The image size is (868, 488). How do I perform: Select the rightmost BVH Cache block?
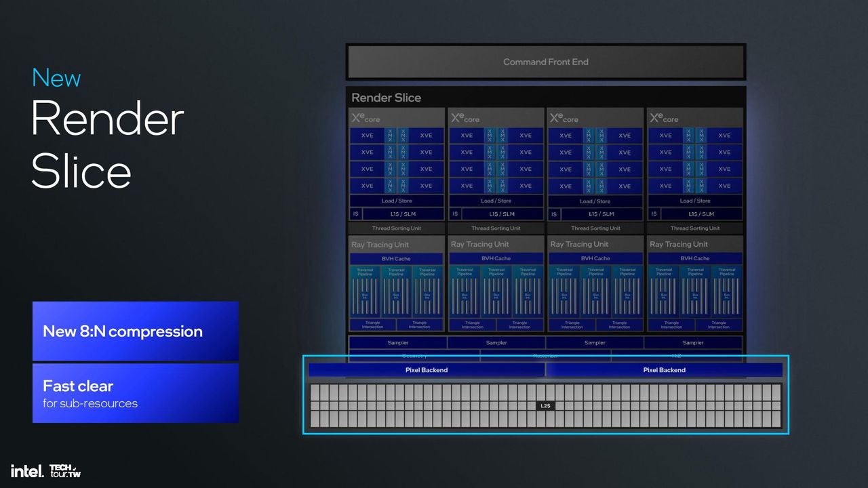tap(695, 258)
